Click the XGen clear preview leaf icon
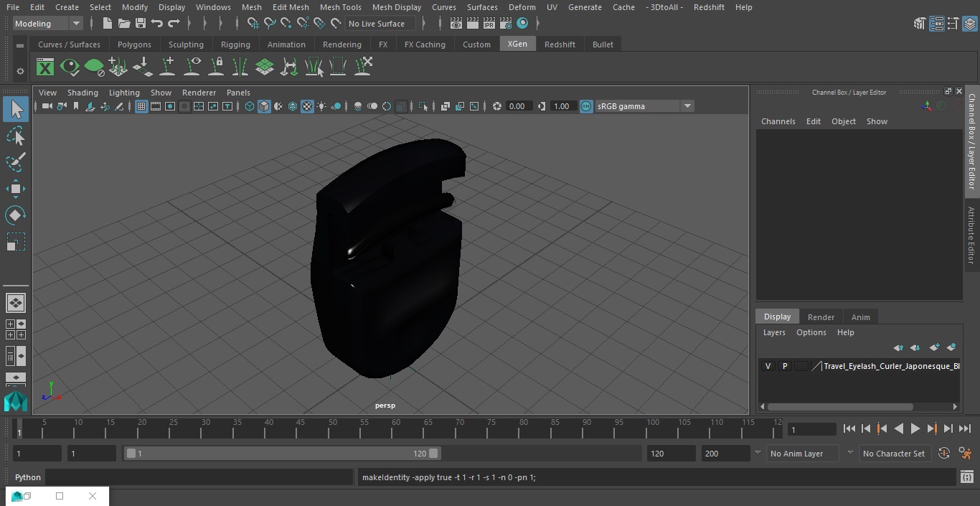 pyautogui.click(x=94, y=67)
